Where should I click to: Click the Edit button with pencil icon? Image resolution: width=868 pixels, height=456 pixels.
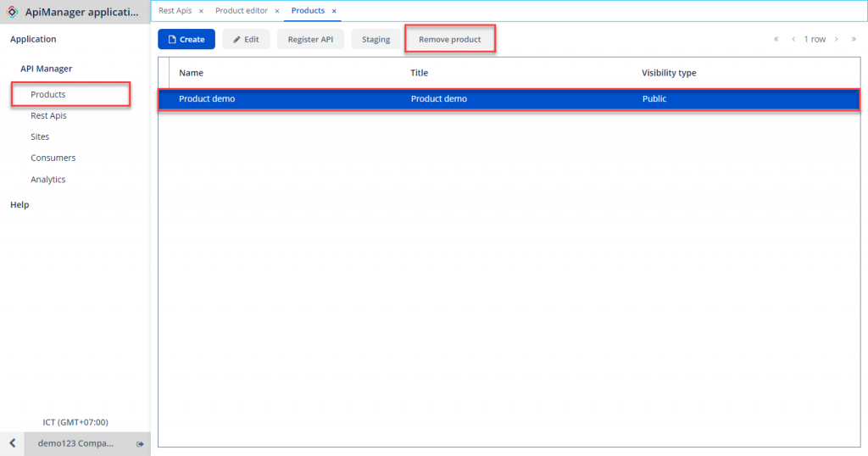(246, 40)
